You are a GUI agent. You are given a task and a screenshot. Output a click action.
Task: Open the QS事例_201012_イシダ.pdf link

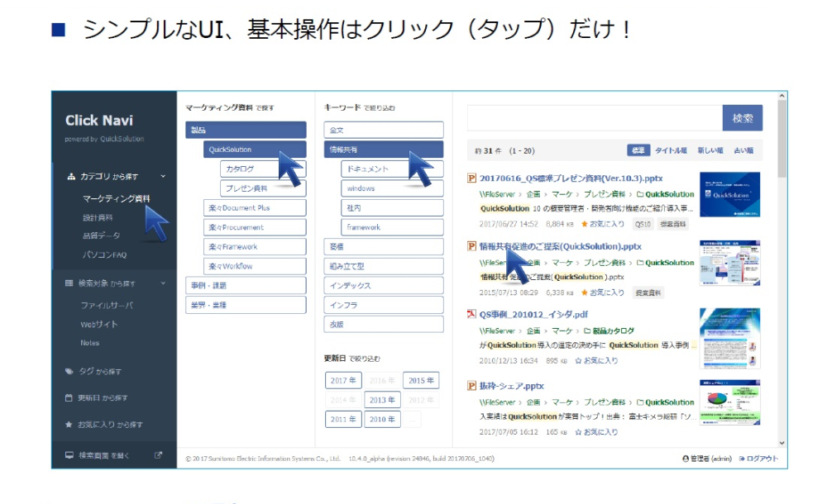[533, 314]
